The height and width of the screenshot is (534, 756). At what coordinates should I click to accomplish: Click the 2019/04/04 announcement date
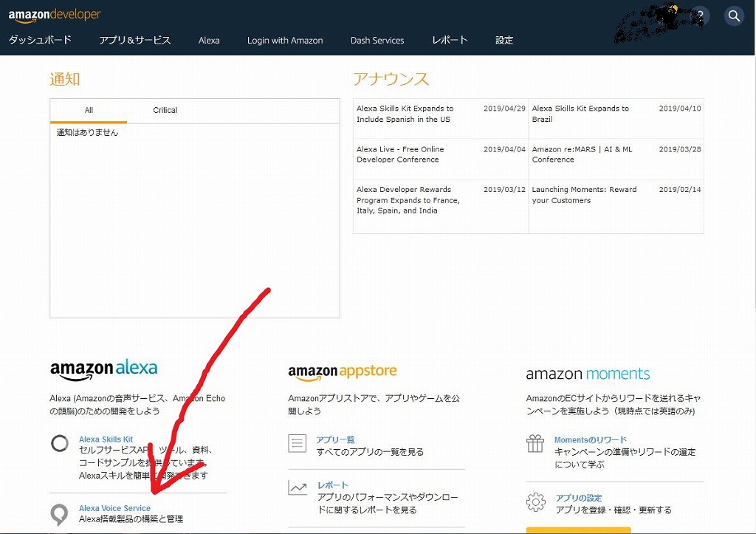[504, 149]
